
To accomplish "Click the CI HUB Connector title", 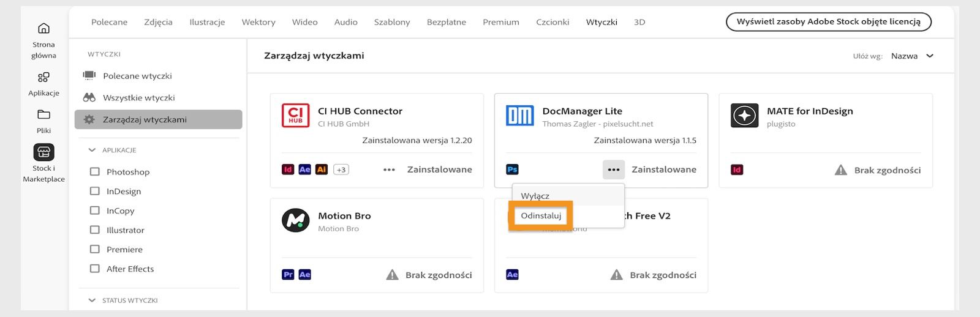I will click(x=360, y=111).
